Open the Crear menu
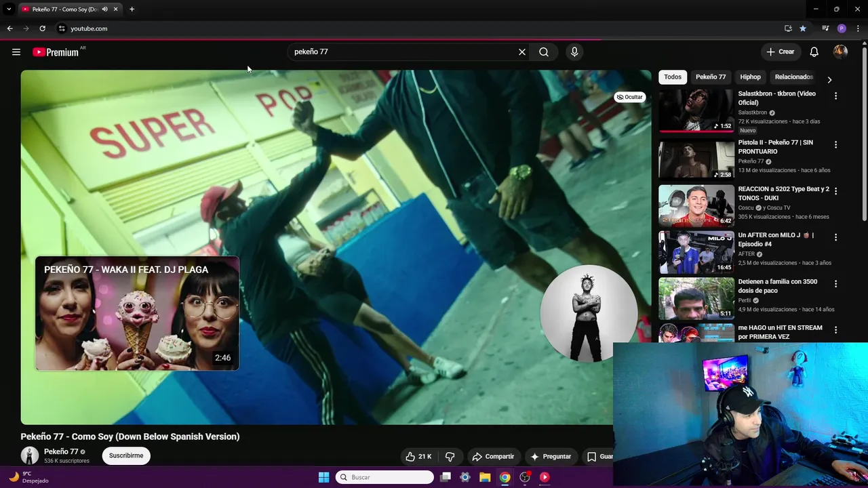868x488 pixels. click(780, 52)
